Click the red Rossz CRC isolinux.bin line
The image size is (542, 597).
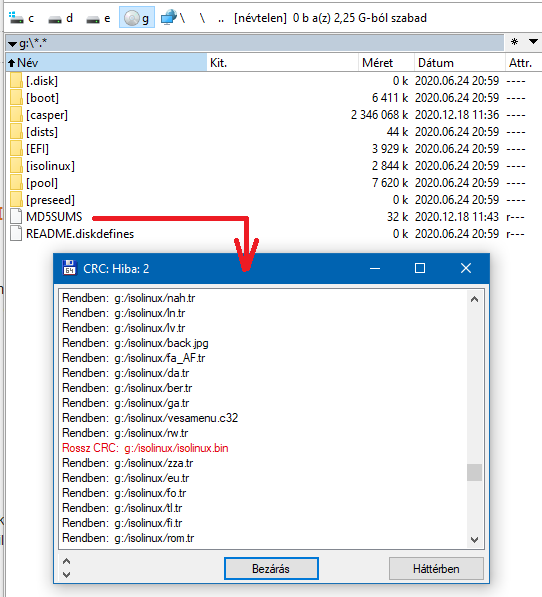pyautogui.click(x=145, y=448)
